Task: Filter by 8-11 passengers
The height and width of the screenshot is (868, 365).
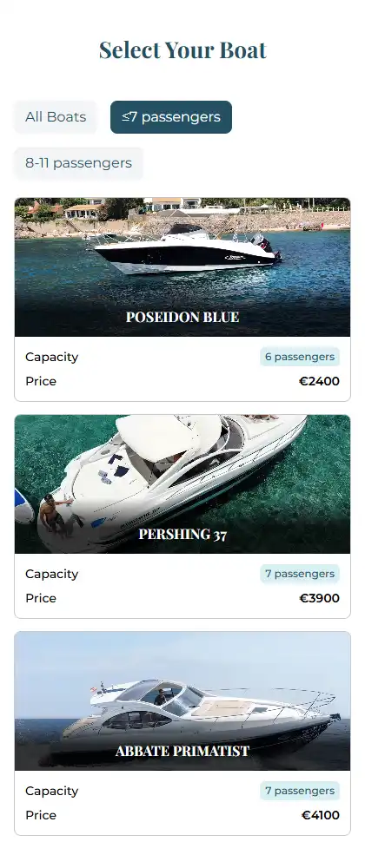Action: tap(79, 163)
